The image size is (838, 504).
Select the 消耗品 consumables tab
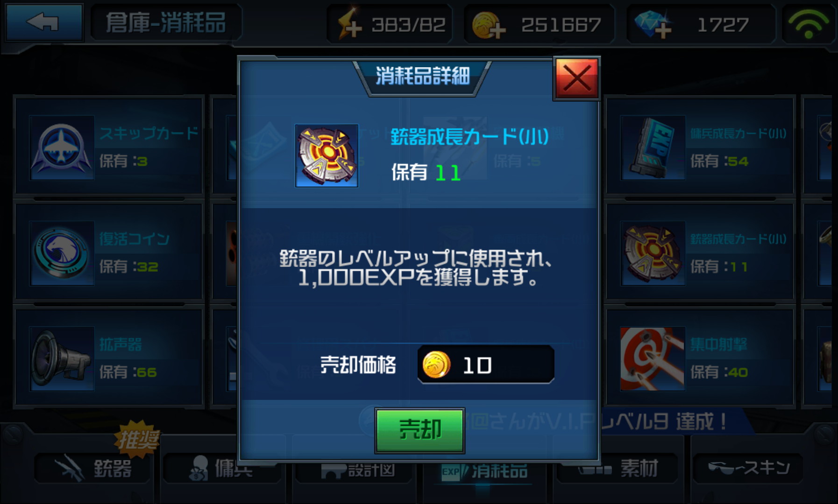[x=485, y=471]
